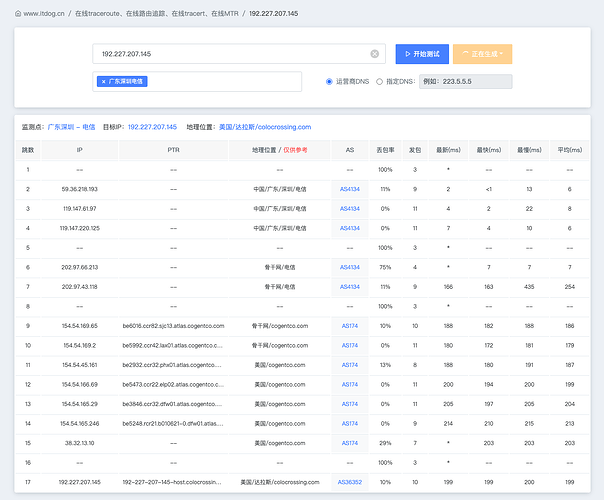Open the www.itdog.cn breadcrumb link
604x500 pixels.
click(x=44, y=13)
